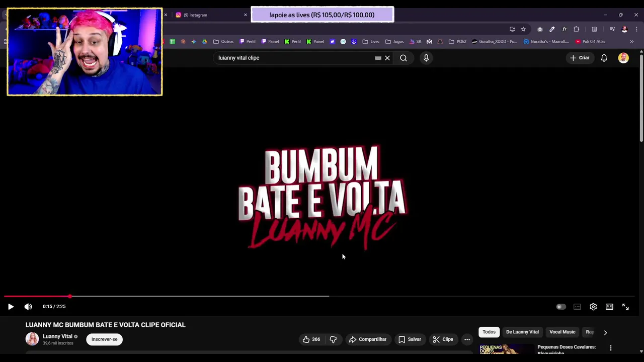Toggle the browser side panel icon
Screen dimensions: 644x362
pos(594,29)
